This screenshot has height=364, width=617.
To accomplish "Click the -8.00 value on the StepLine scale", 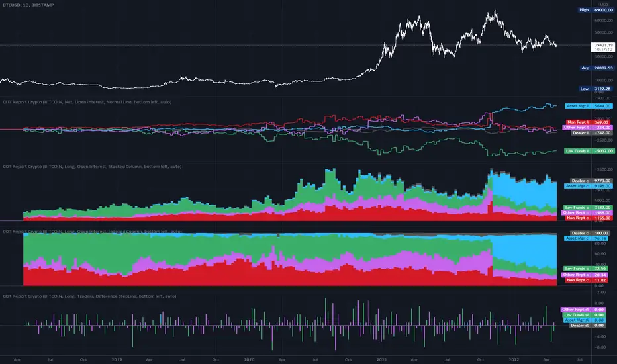I will pos(600,347).
